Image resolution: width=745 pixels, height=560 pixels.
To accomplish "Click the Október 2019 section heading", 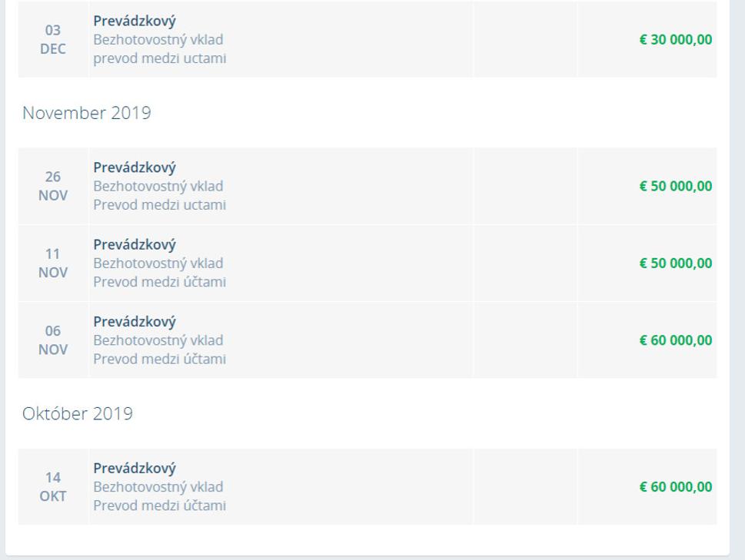I will pyautogui.click(x=78, y=413).
